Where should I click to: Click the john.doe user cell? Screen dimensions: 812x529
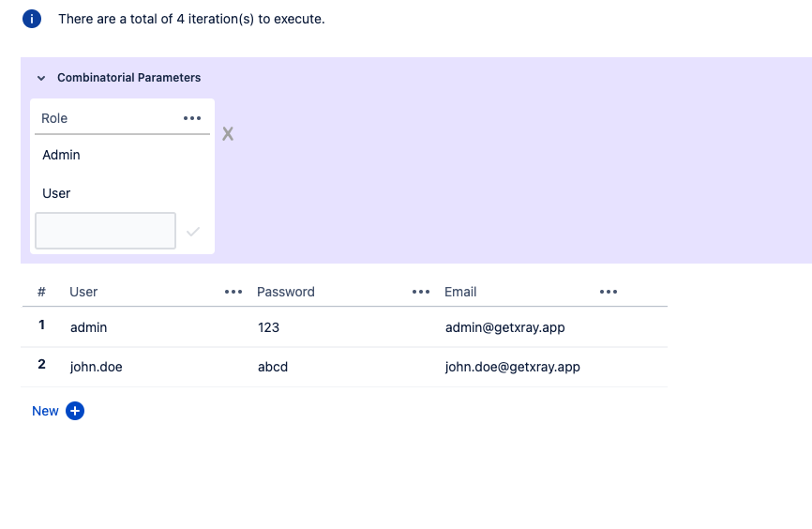tap(97, 367)
